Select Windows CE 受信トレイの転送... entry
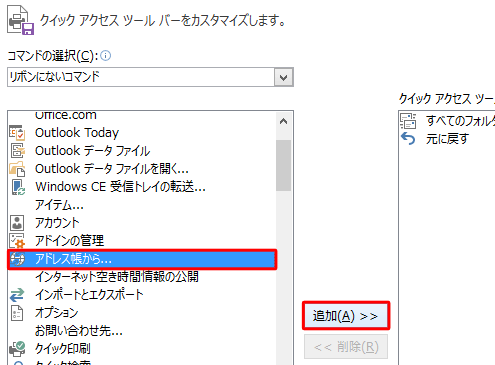This screenshot has height=365, width=495. click(x=142, y=187)
